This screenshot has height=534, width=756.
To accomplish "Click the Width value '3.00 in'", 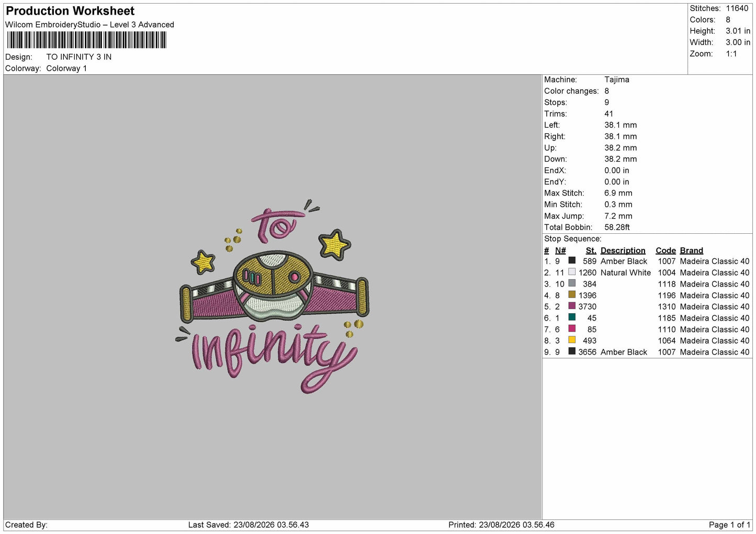I will pyautogui.click(x=738, y=42).
